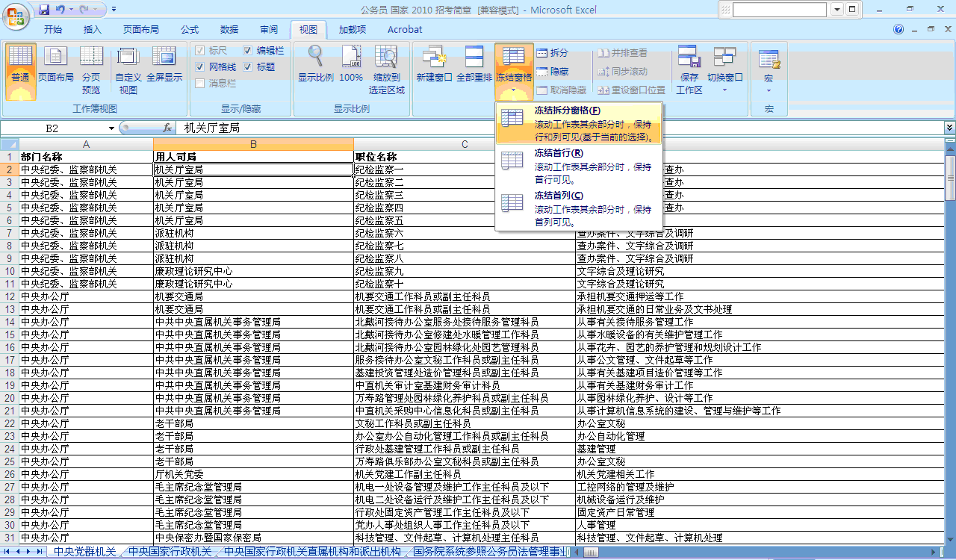Toggle the headings checkbox (标题)
The height and width of the screenshot is (560, 956).
click(x=248, y=67)
